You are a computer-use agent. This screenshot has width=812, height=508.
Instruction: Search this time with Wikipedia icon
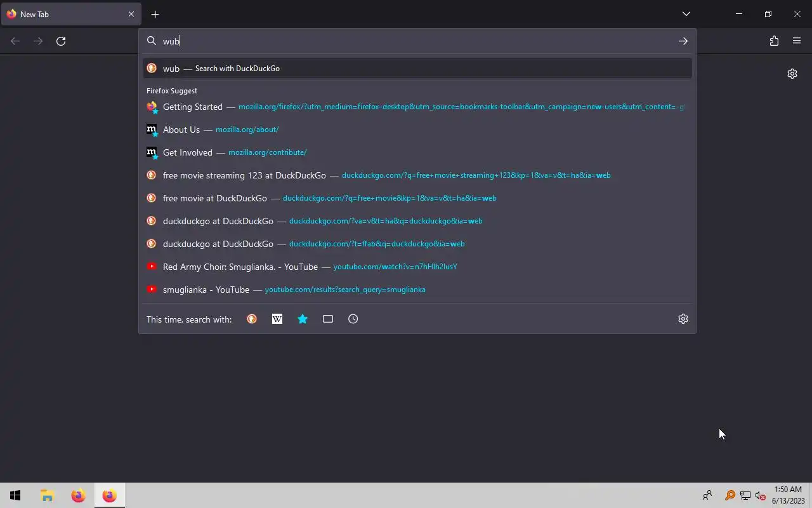277,319
